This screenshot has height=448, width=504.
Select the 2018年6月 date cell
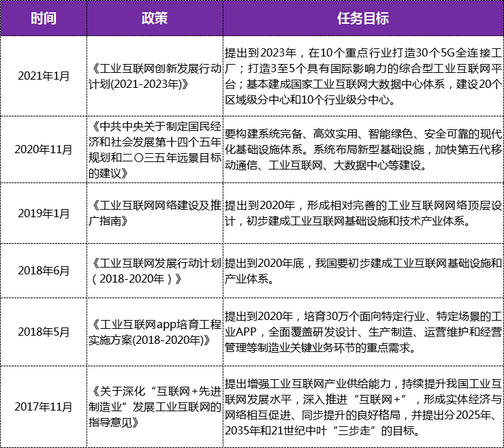coord(44,270)
